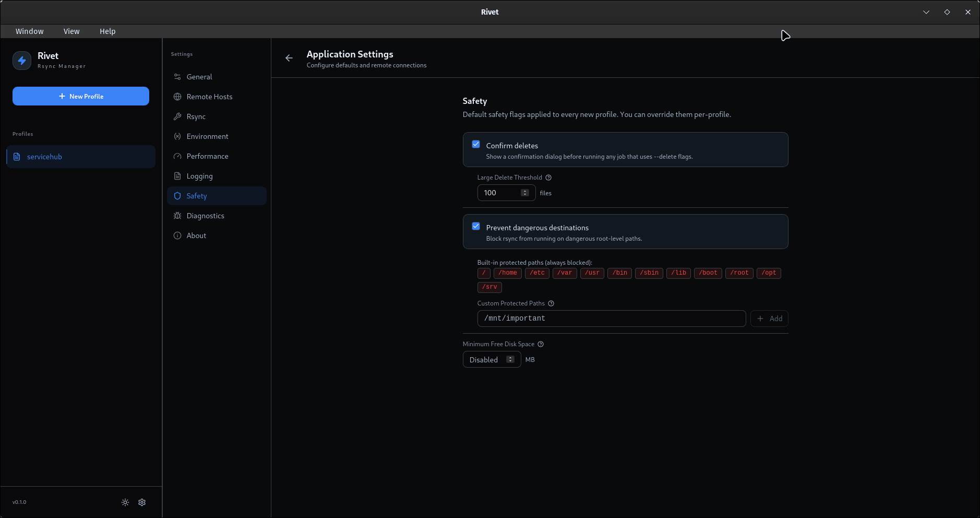Open the Environment settings section
Screen dimensions: 980x518
coord(217,136)
